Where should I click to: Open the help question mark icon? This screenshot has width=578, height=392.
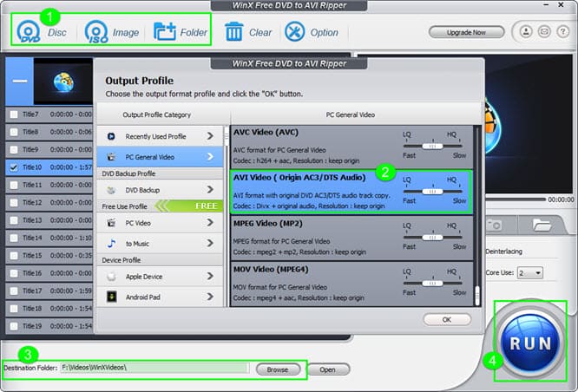click(x=562, y=32)
